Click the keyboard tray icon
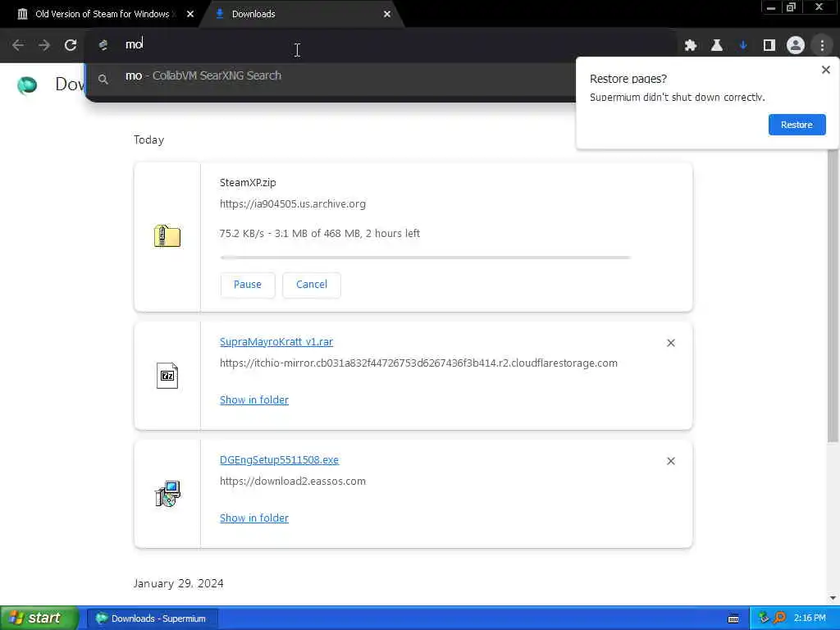The image size is (840, 630). point(733,619)
